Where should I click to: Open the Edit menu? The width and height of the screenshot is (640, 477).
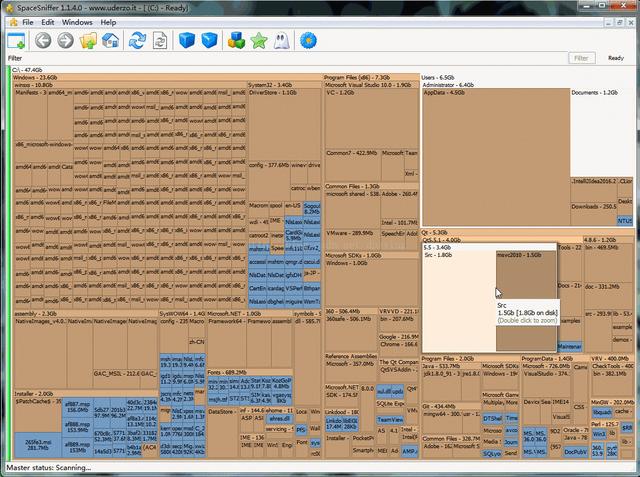[48, 22]
